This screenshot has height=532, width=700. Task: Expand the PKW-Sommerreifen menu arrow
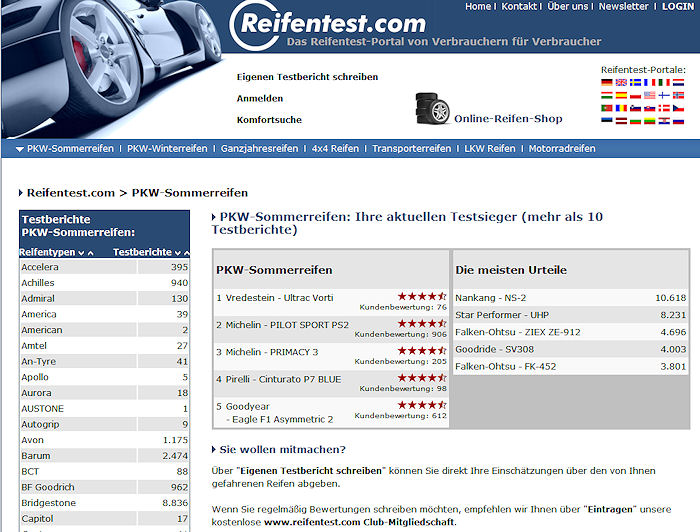click(20, 149)
